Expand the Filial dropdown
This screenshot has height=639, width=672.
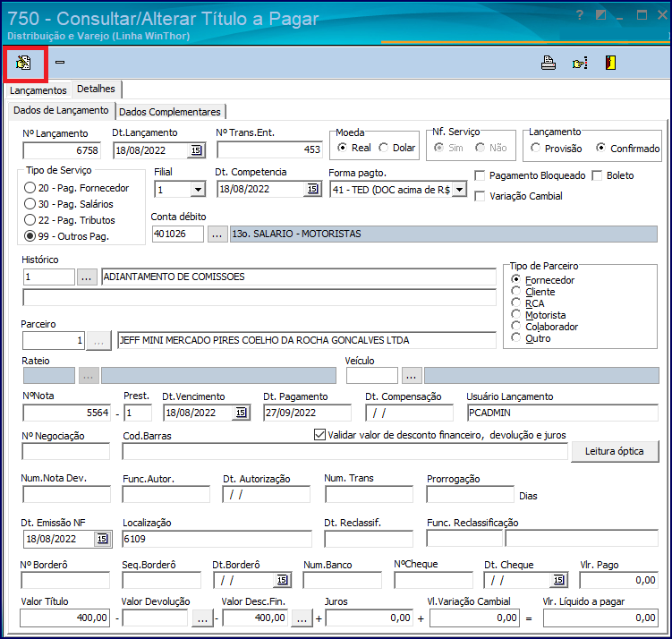click(198, 190)
